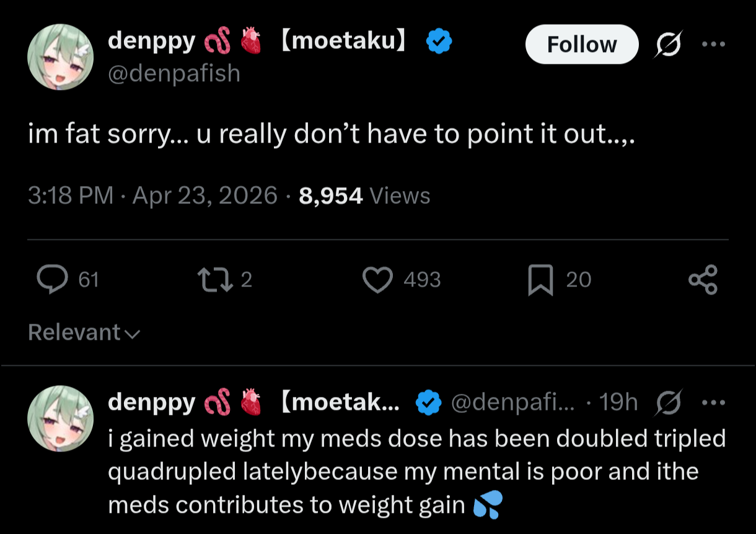Click the reply speech bubble icon
Viewport: 756px width, 534px height.
pos(52,279)
